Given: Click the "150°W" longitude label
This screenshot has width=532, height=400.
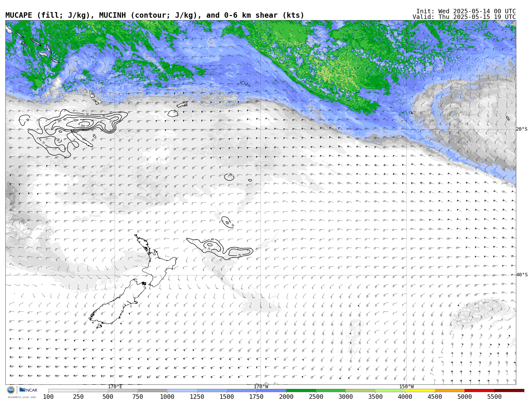Looking at the screenshot, I should 406,387.
